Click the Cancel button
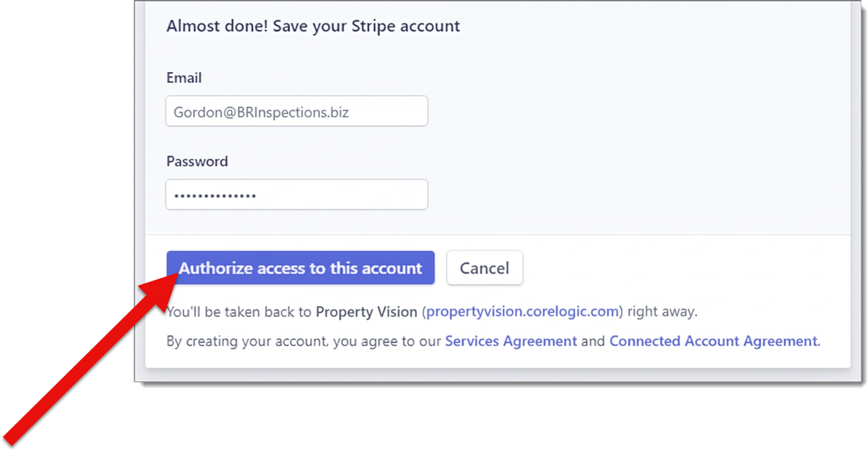The height and width of the screenshot is (451, 868). (484, 268)
